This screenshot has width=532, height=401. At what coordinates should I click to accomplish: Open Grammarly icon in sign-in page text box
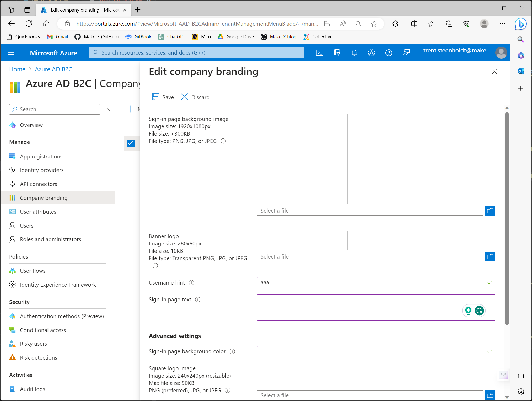tap(480, 311)
